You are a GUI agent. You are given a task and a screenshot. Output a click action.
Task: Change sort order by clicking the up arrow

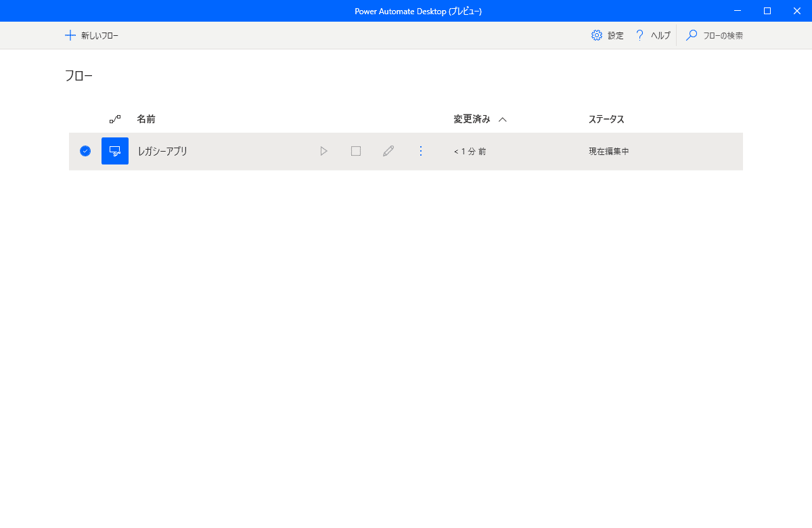[502, 118]
